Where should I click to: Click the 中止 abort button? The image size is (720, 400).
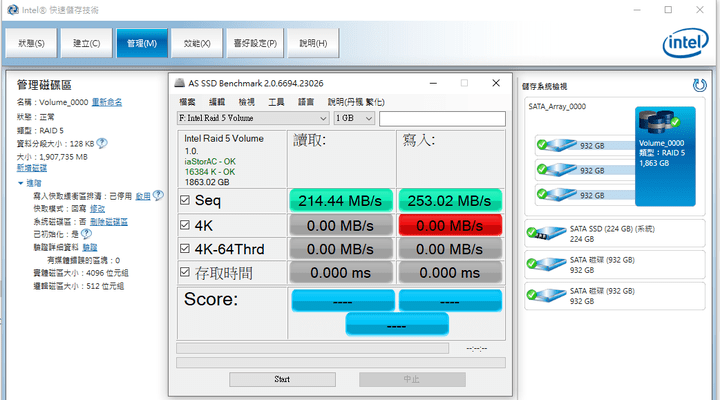[x=412, y=379]
